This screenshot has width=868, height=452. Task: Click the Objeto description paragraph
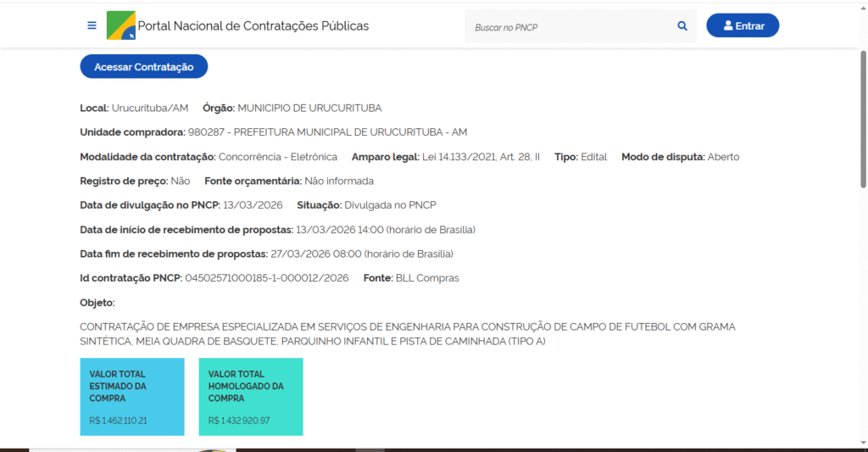click(x=407, y=334)
